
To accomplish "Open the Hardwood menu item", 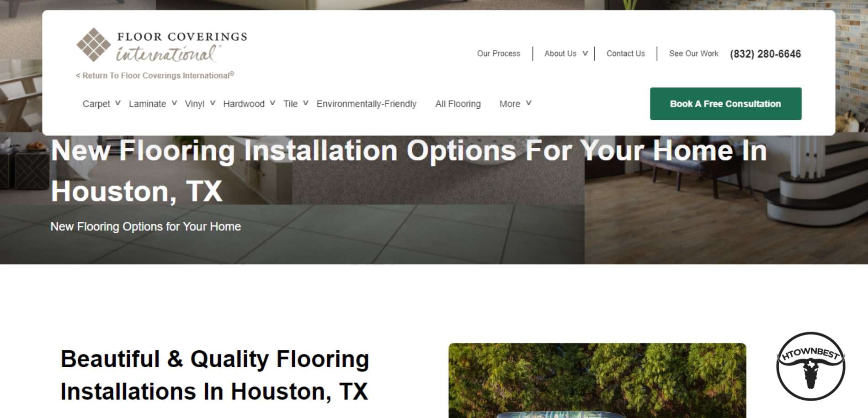I will [244, 104].
